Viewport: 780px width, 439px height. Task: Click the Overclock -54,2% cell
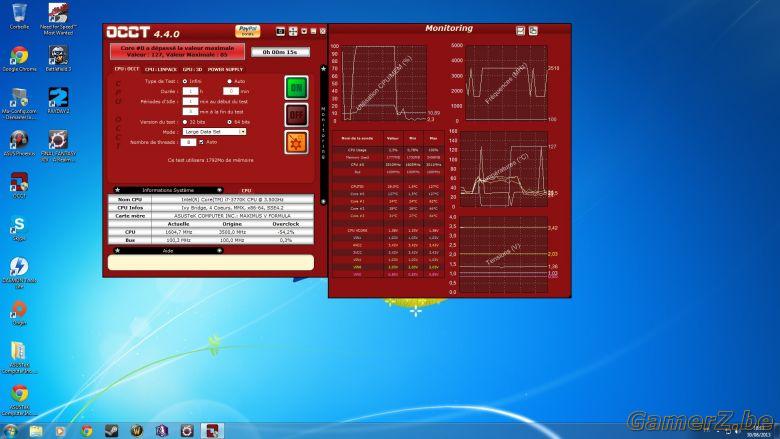pyautogui.click(x=286, y=232)
